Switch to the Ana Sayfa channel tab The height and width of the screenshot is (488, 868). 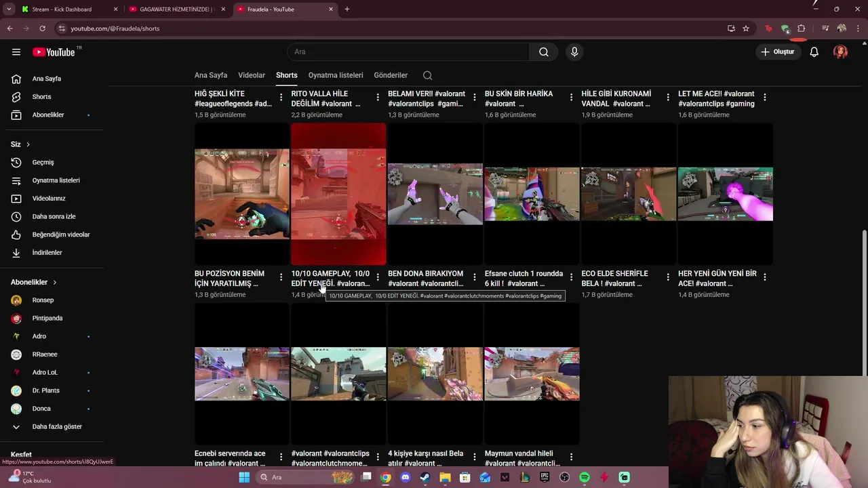[x=211, y=75]
